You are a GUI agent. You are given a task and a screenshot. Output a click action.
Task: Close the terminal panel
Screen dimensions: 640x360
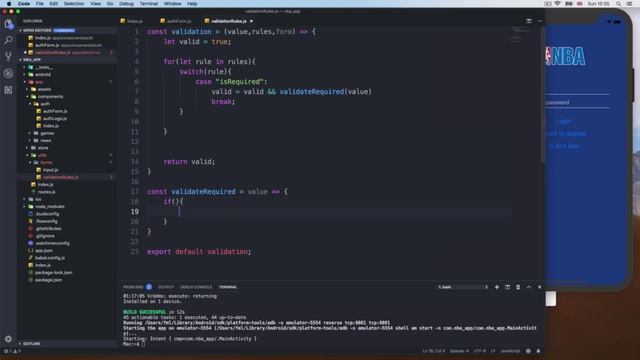point(540,287)
